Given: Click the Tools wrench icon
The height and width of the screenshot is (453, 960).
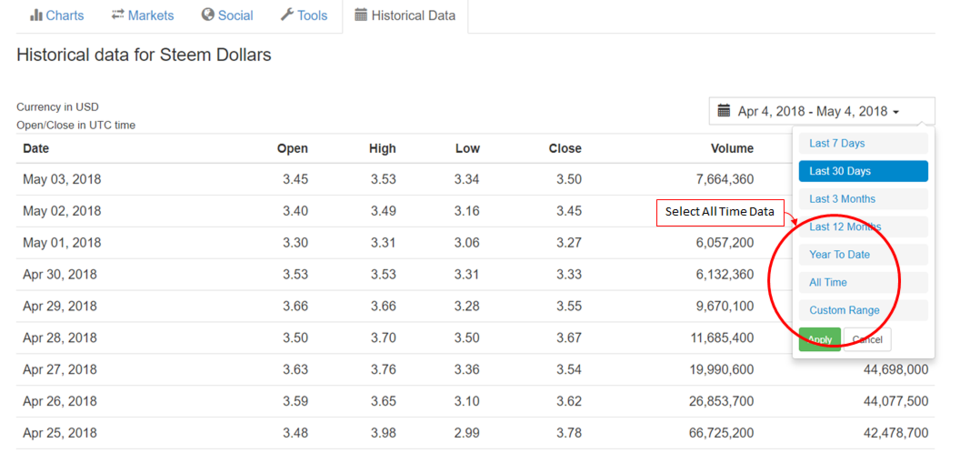Looking at the screenshot, I should pyautogui.click(x=287, y=15).
